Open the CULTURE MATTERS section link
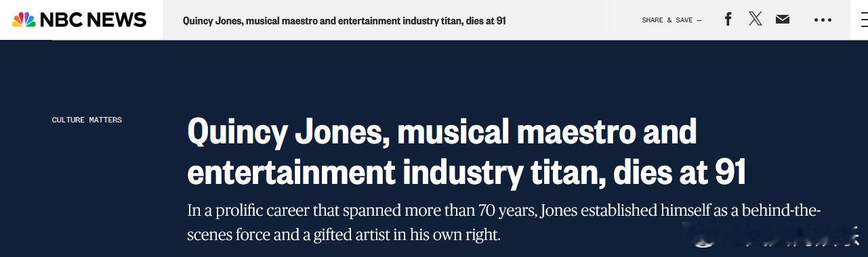Viewport: 868px width, 257px height. tap(87, 120)
